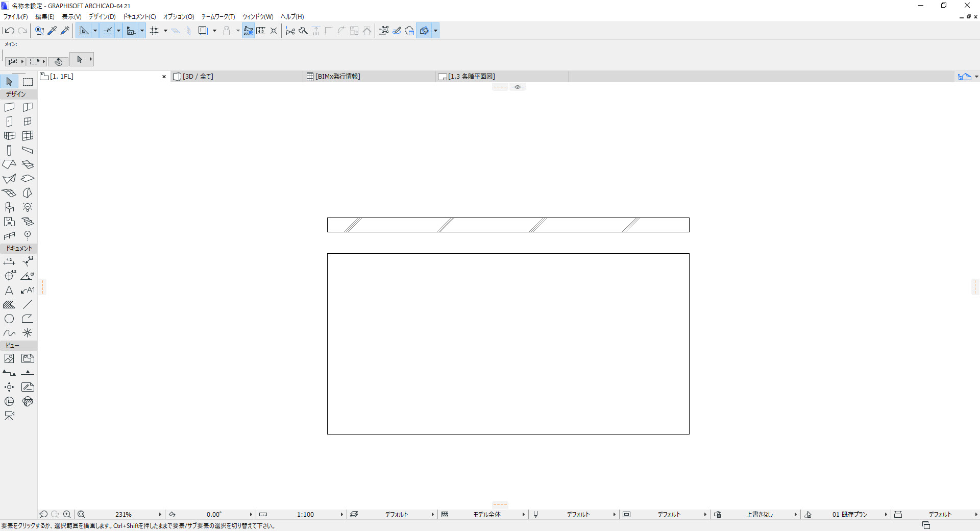This screenshot has height=531, width=980.
Task: Select the Marquee tool in toolbox
Action: pos(28,82)
